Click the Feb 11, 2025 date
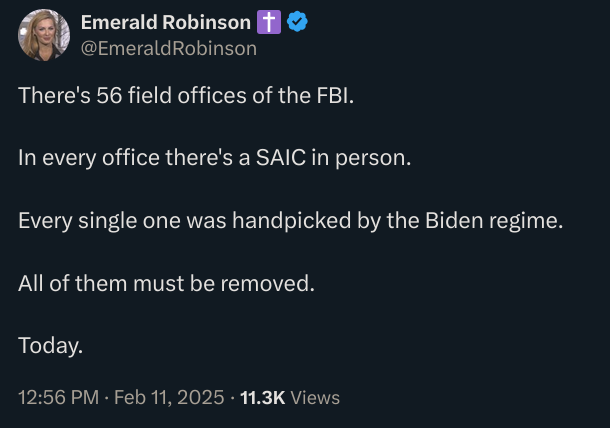Viewport: 610px width, 428px height. coord(169,397)
